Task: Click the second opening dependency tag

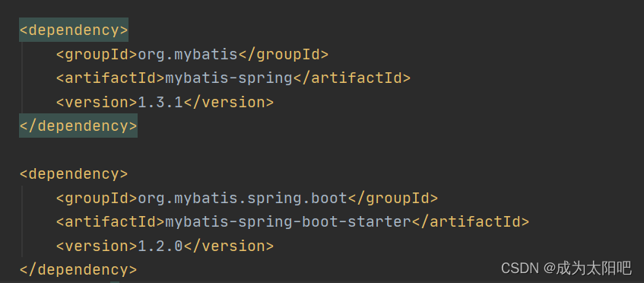Action: (74, 174)
